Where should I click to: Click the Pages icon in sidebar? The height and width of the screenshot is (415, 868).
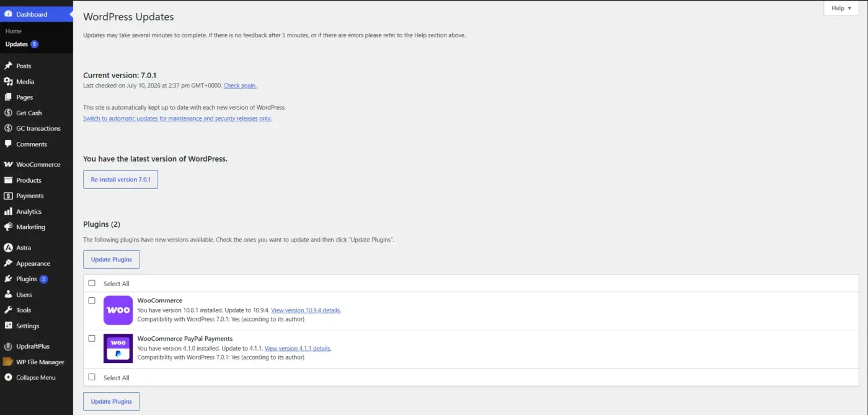point(8,97)
